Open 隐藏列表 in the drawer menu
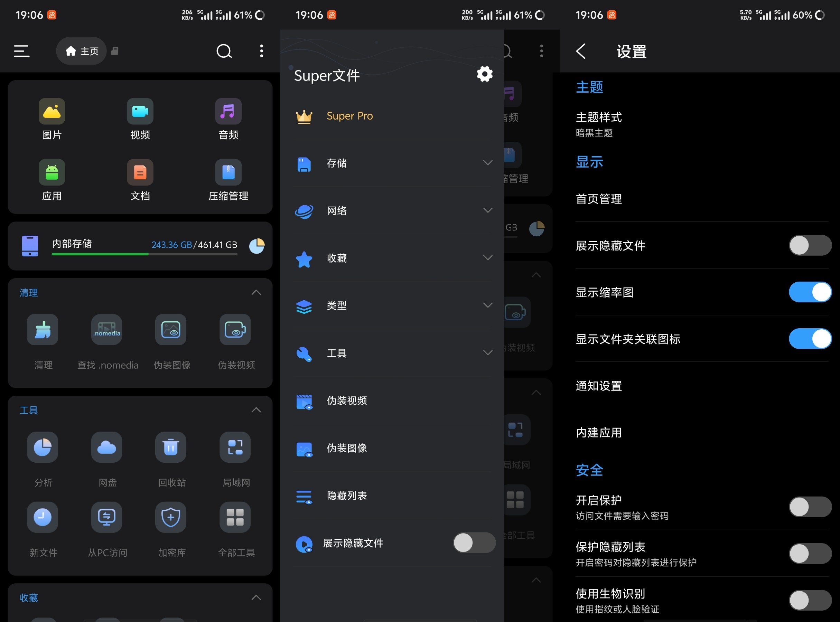 (x=347, y=496)
